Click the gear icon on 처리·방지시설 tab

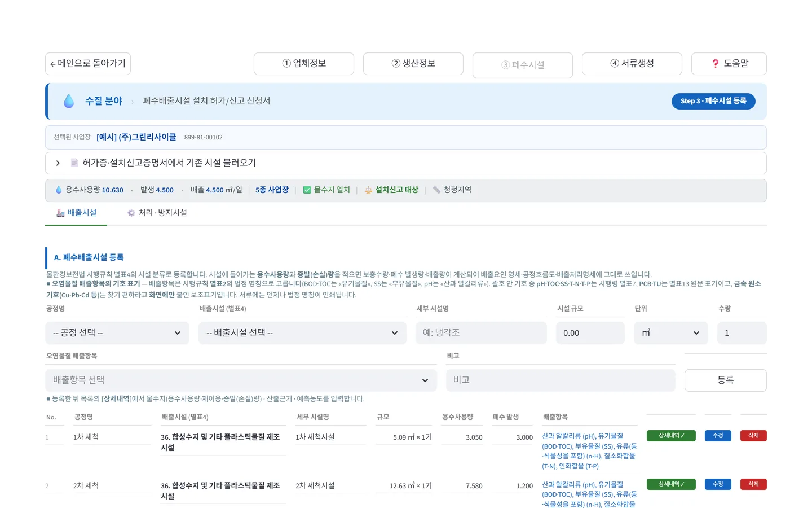131,213
